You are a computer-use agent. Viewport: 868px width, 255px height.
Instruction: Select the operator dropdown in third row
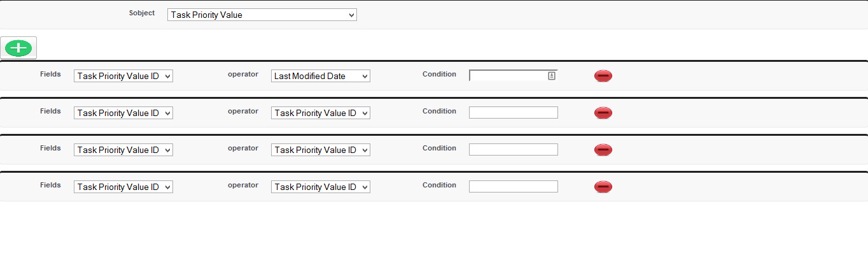pos(320,150)
